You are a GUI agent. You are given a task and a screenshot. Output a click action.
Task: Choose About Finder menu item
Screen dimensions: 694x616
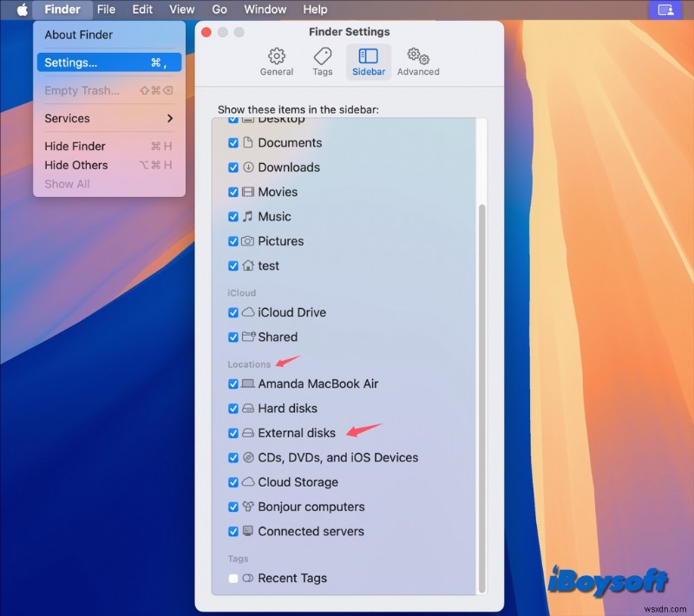tap(109, 35)
